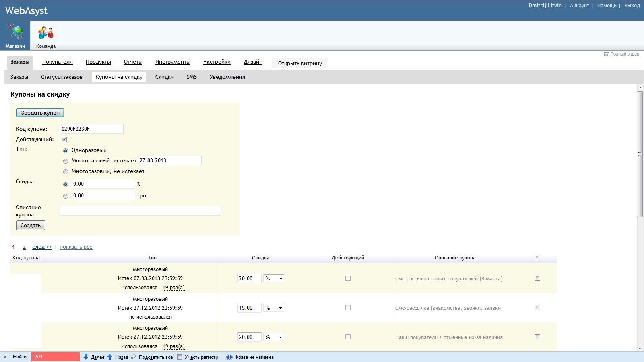Open the Аккаунт link in the header
The image size is (644, 362).
579,6
